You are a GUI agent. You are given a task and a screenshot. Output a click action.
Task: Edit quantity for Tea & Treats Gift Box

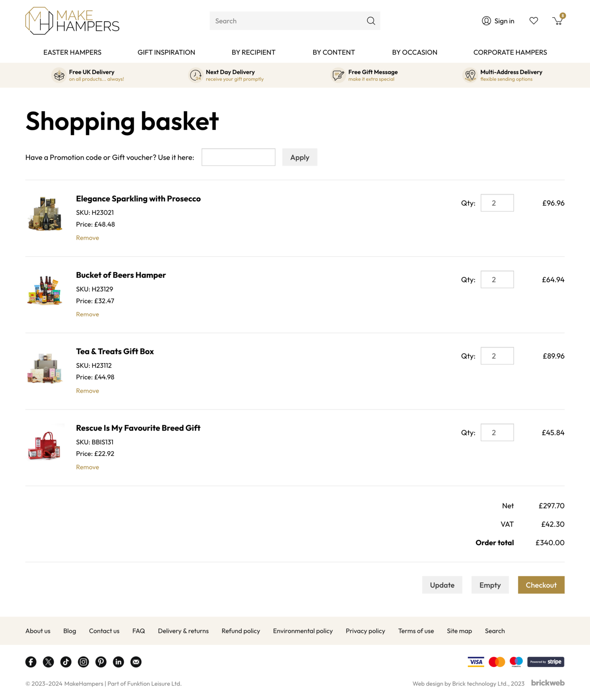point(497,356)
